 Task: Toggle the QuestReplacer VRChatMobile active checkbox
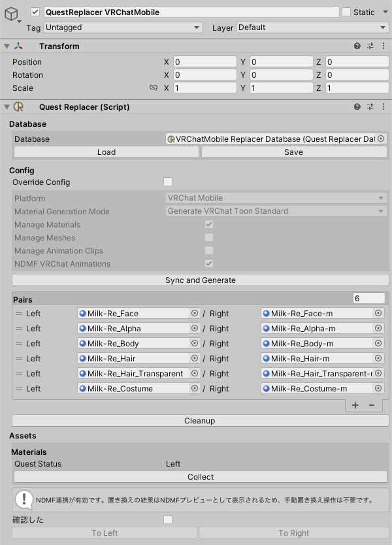click(x=35, y=12)
